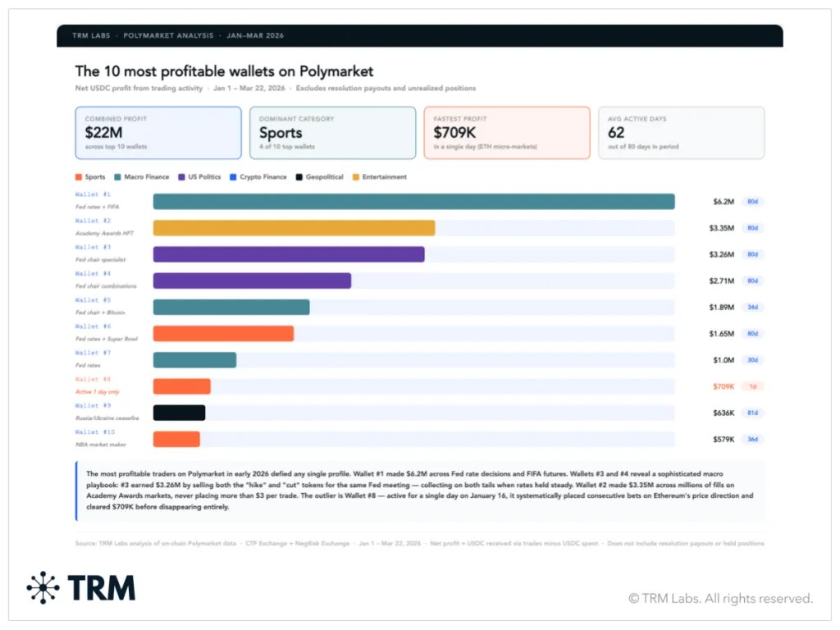Toggle the purple US Politics legend marker
Screen dimensions: 840x630
pyautogui.click(x=182, y=177)
